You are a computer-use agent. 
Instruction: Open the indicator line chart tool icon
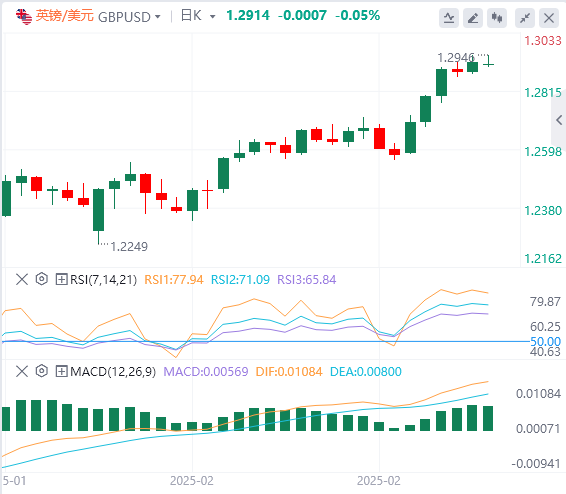click(449, 18)
